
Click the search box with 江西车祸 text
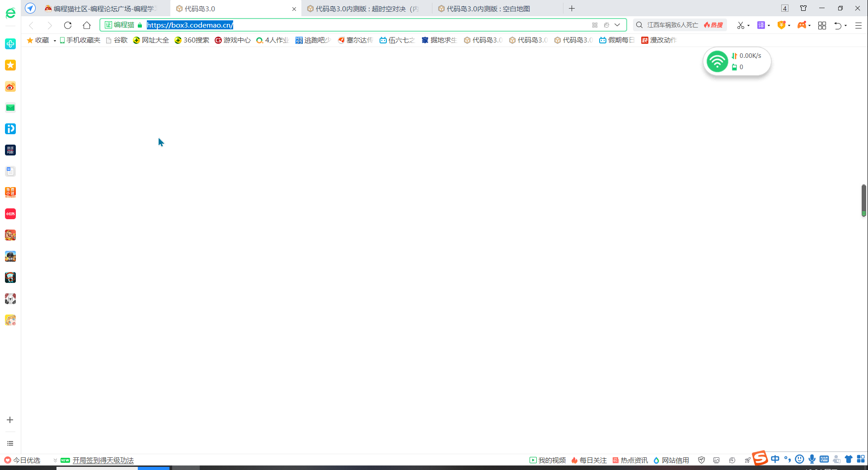click(x=672, y=25)
